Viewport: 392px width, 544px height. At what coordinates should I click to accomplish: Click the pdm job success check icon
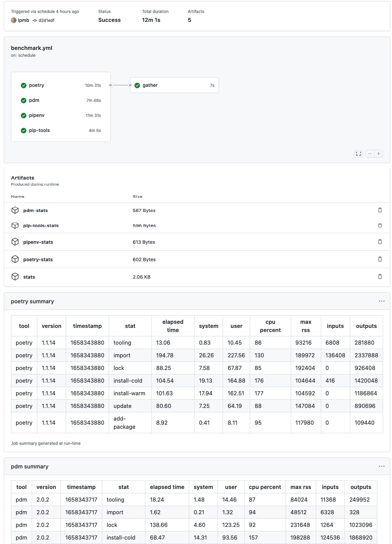point(24,101)
